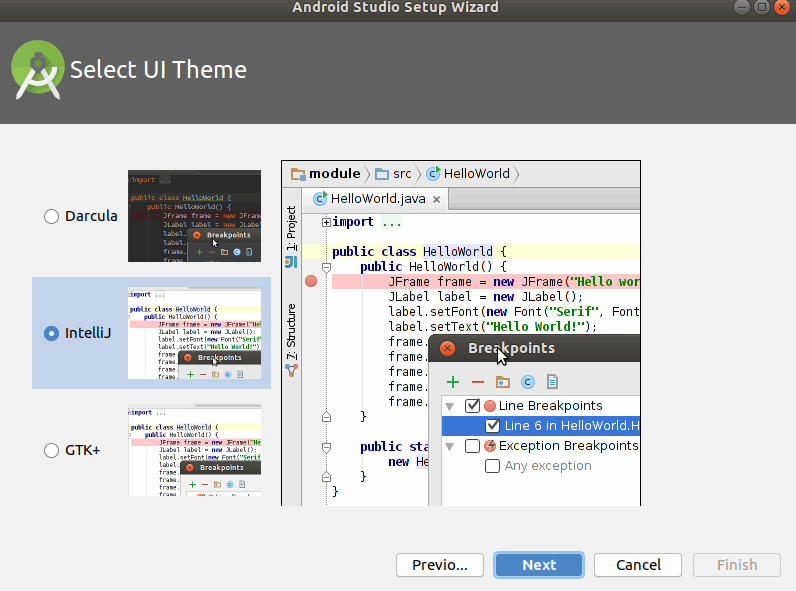796x591 pixels.
Task: Click the src folder icon in breadcrumb
Action: [x=382, y=174]
